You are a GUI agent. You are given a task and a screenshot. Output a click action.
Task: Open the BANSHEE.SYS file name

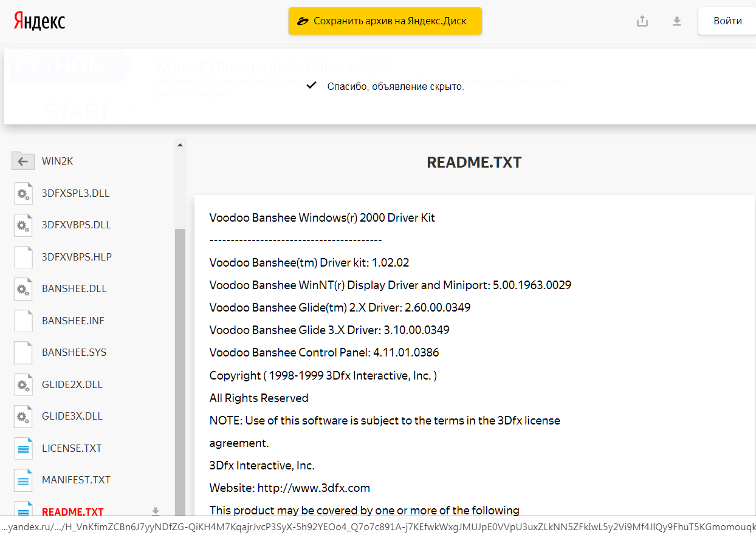(x=74, y=352)
